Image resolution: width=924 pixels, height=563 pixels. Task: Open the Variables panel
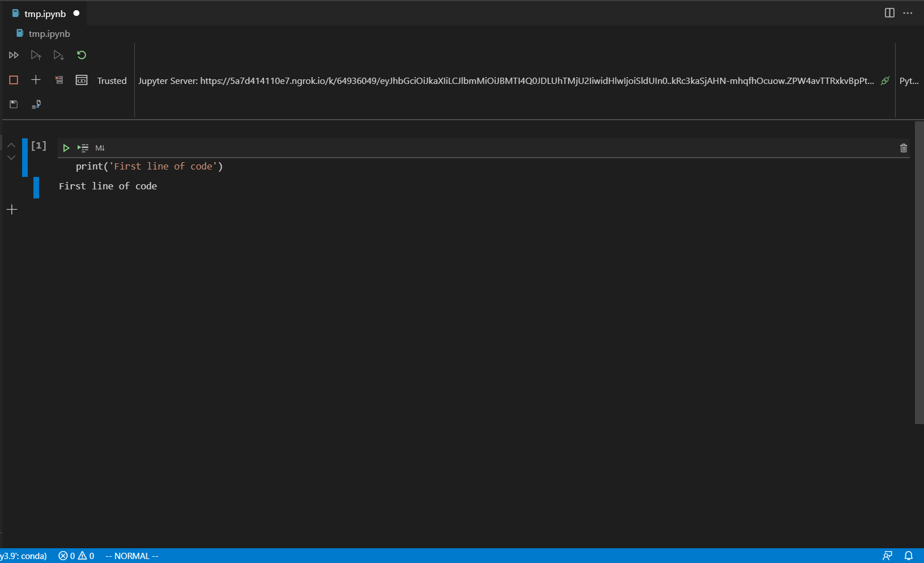click(x=82, y=80)
